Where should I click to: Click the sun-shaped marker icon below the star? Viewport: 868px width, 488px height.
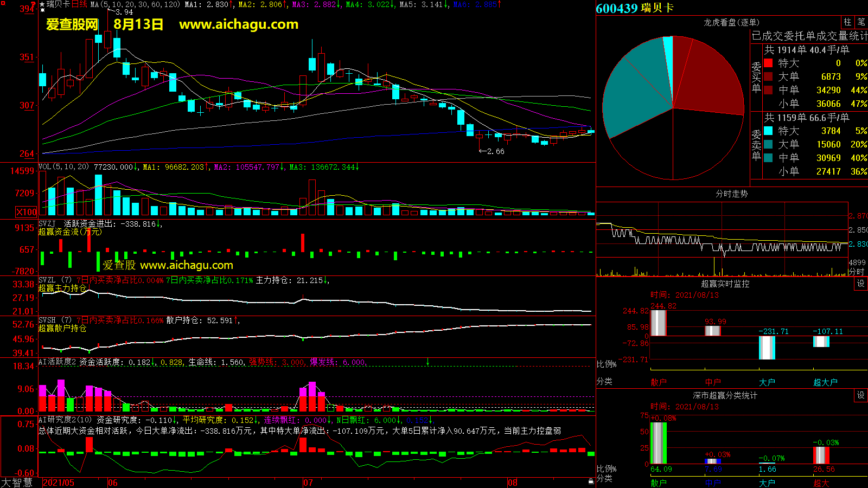pos(42,10)
